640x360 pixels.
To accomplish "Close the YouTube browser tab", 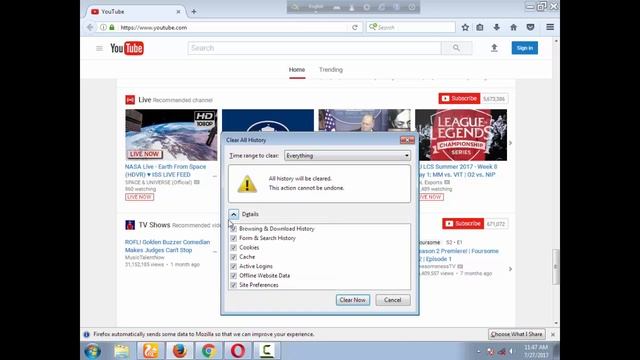I will click(178, 12).
